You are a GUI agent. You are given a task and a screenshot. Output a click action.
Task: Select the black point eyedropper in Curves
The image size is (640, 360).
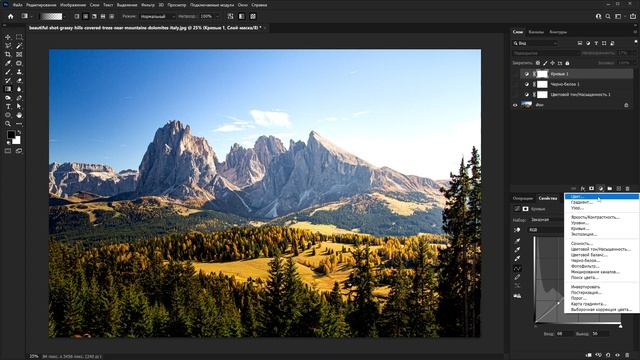click(517, 241)
